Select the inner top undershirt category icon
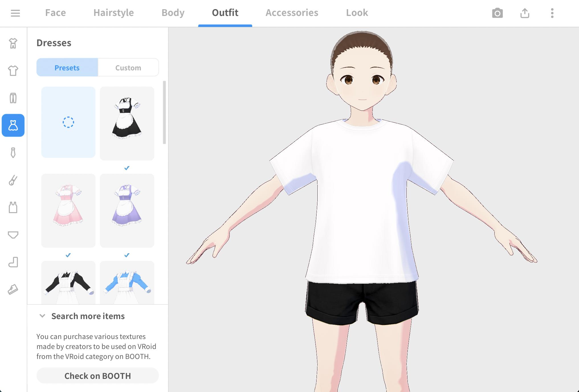579x392 pixels. (x=13, y=207)
